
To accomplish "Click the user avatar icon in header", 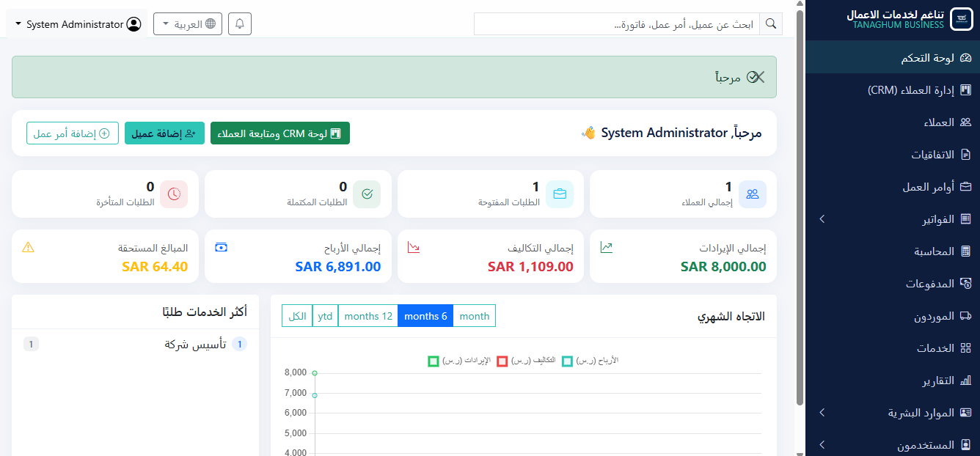I will tap(134, 24).
